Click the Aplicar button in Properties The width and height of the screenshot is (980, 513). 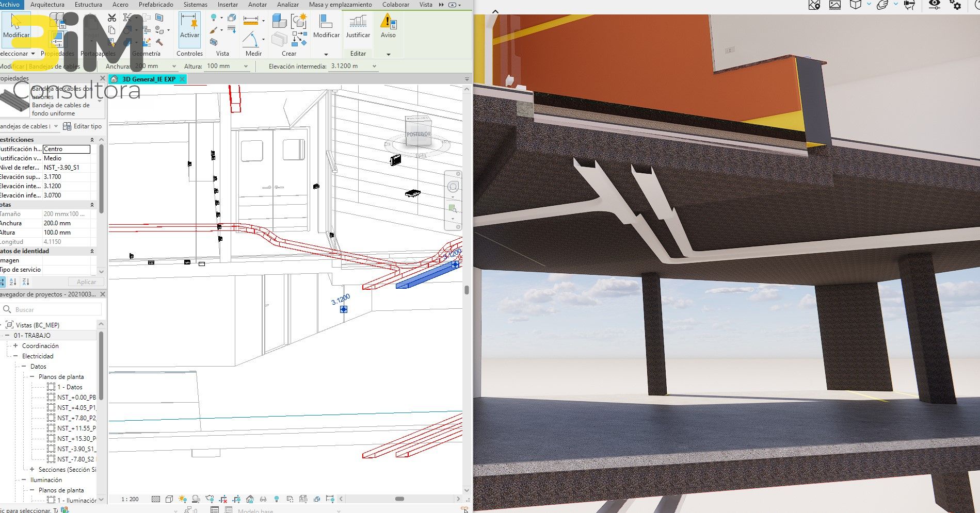click(x=86, y=282)
